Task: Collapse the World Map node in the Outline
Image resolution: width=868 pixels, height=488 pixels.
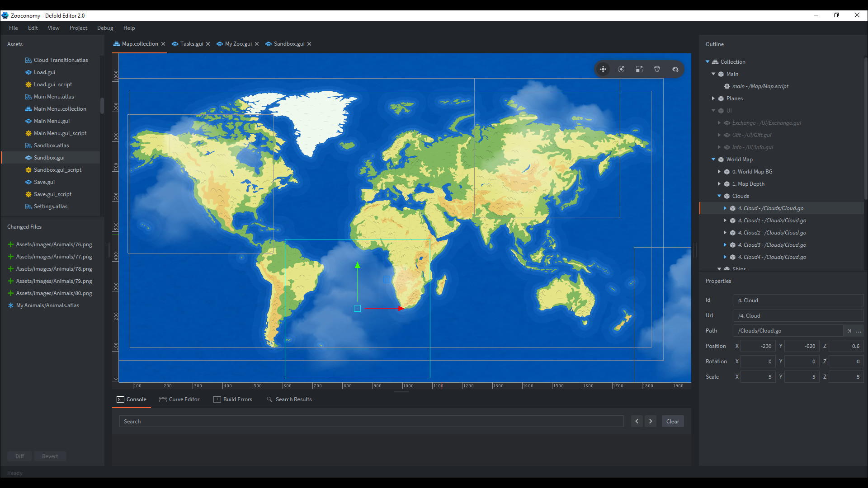Action: [713, 159]
